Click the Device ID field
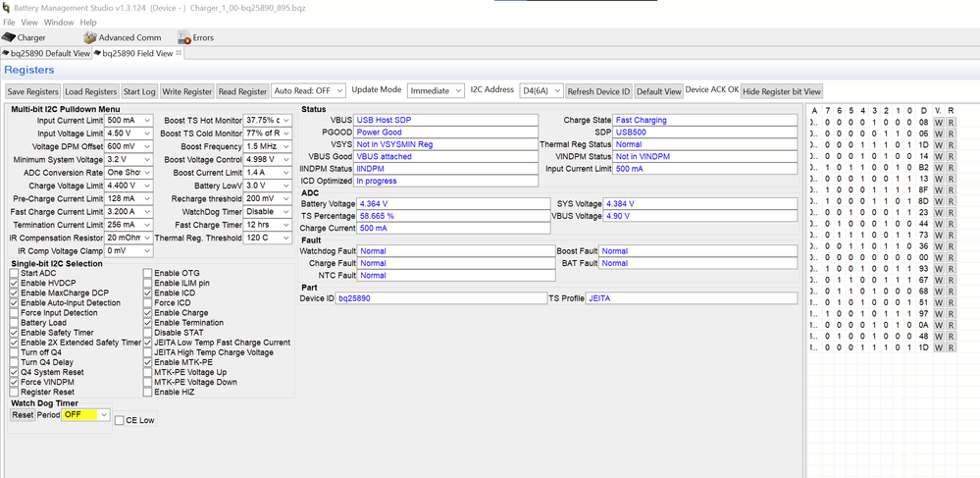The height and width of the screenshot is (478, 980). pyautogui.click(x=441, y=298)
